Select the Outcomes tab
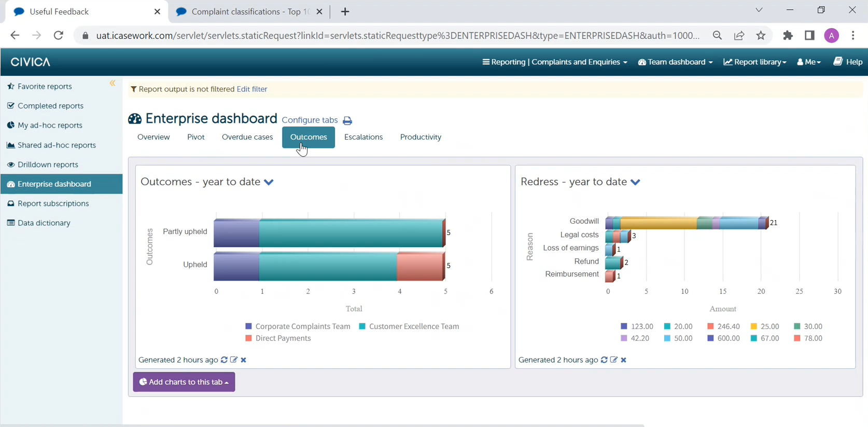This screenshot has height=427, width=868. tap(309, 137)
